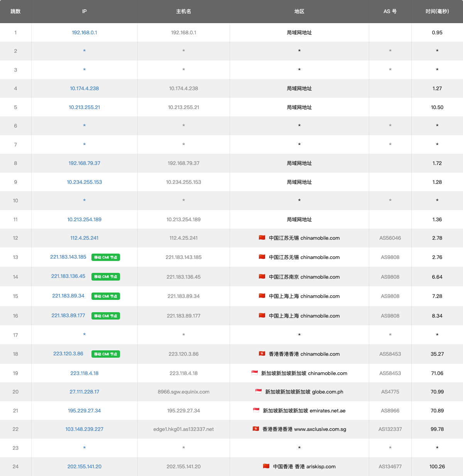Open IP link 10.213.254.189
The width and height of the screenshot is (463, 476).
[84, 219]
